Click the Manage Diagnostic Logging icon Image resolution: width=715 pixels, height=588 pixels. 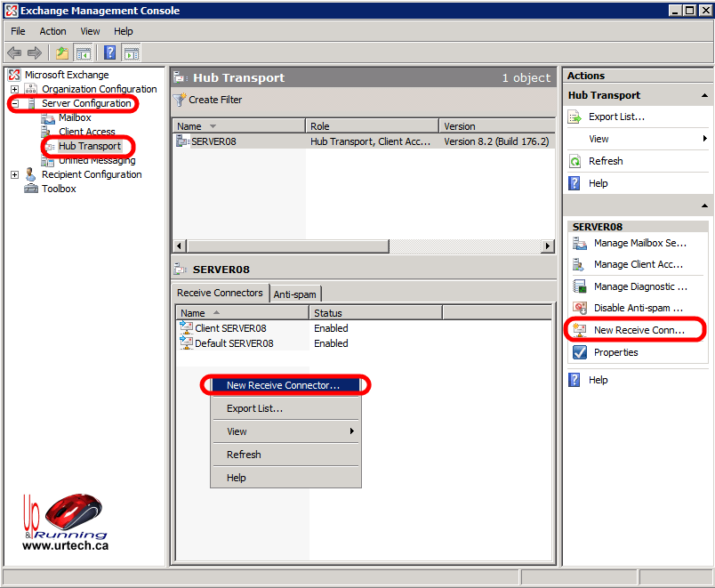pos(579,286)
